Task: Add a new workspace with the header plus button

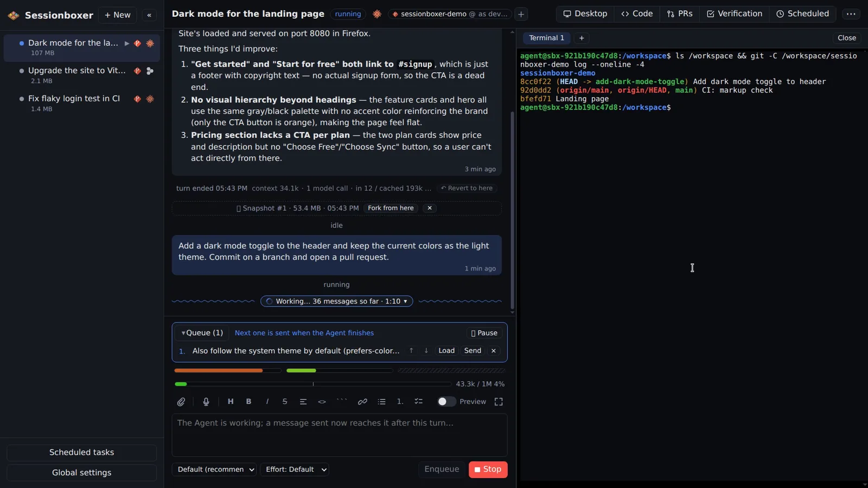Action: [521, 14]
